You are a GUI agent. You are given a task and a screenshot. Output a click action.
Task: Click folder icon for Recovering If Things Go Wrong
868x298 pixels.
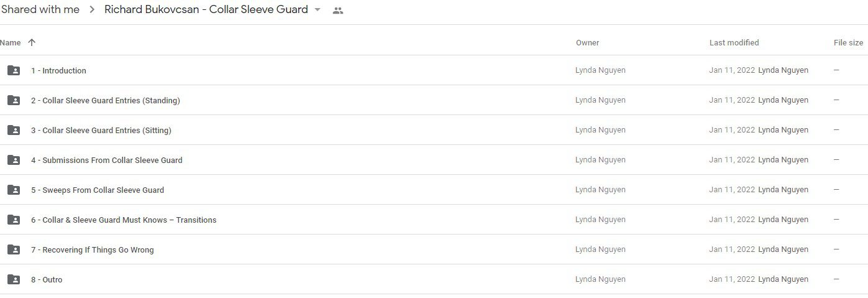(14, 249)
